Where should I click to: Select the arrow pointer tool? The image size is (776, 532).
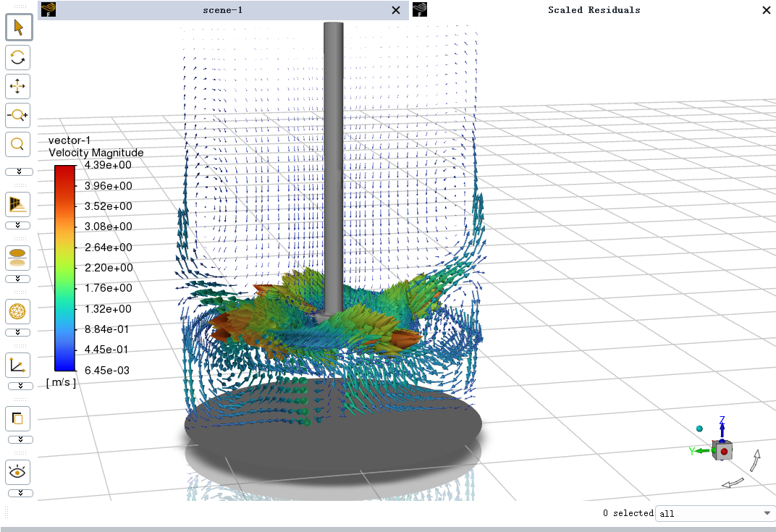click(x=19, y=28)
